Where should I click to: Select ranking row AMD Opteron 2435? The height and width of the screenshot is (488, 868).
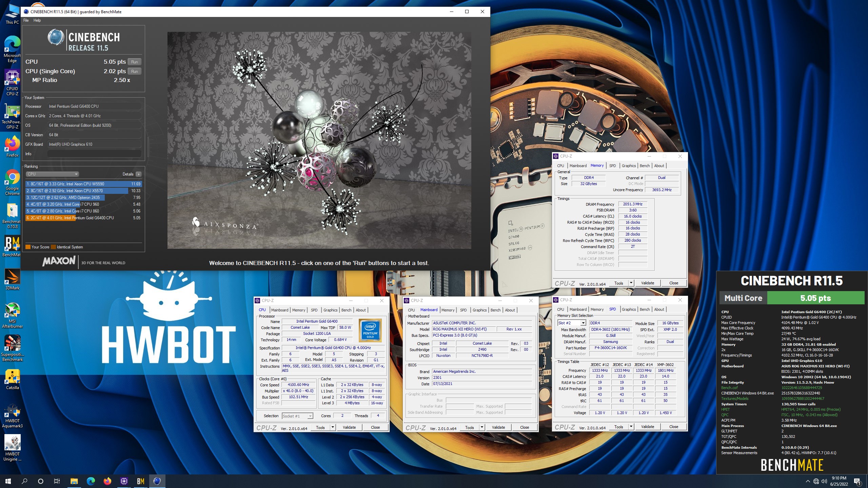84,198
